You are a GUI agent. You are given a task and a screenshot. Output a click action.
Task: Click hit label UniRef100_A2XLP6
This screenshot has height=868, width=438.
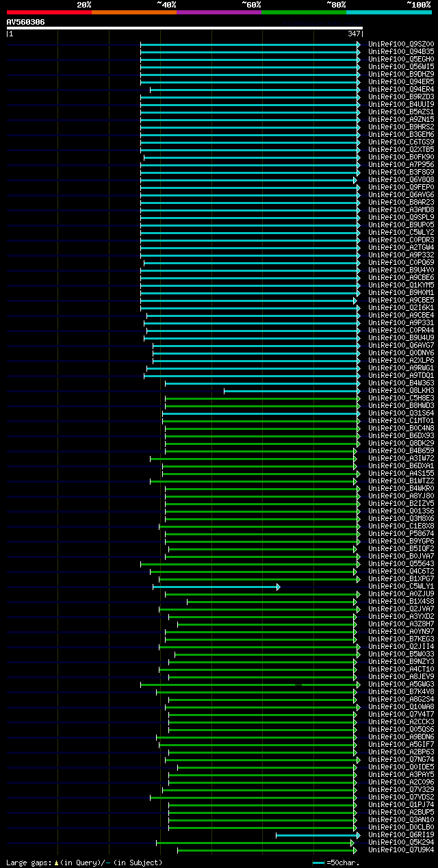click(401, 360)
